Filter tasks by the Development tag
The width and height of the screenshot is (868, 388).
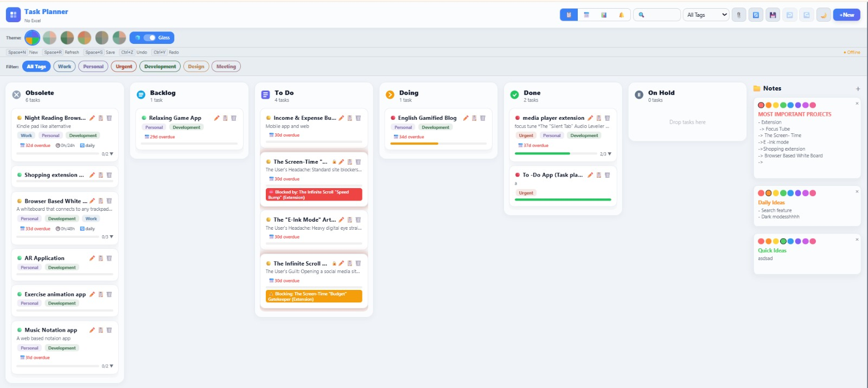click(160, 67)
